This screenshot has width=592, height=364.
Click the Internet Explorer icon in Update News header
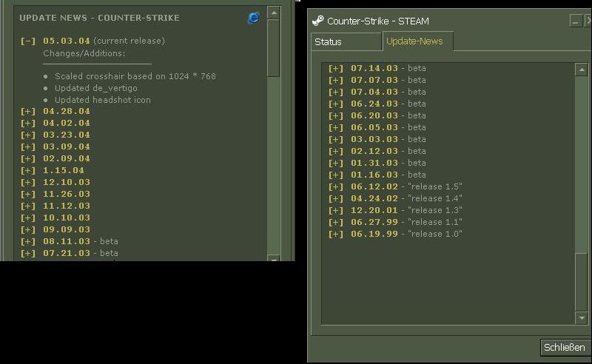(x=254, y=18)
